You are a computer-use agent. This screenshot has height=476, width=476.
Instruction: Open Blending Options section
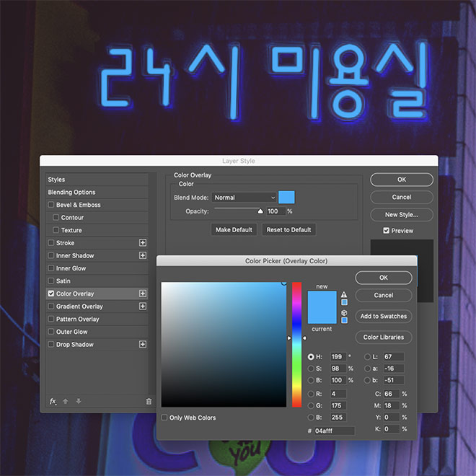point(97,192)
